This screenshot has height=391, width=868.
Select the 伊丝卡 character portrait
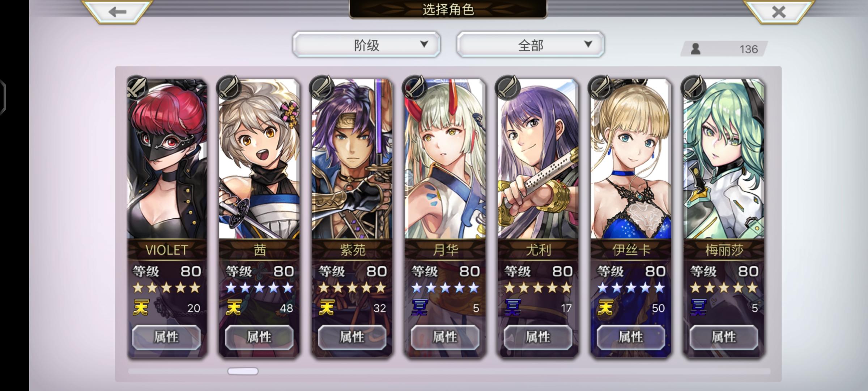coord(631,159)
